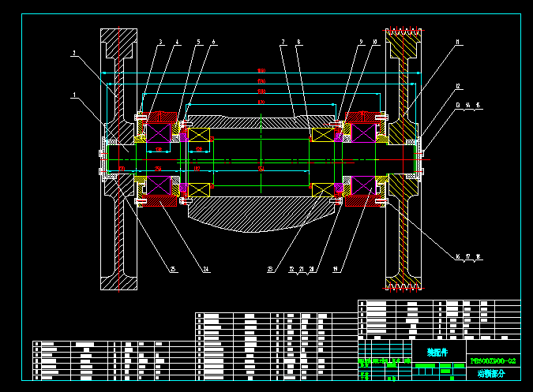Select part callout number 24
Image resolution: width=533 pixels, height=392 pixels.
(x=206, y=269)
